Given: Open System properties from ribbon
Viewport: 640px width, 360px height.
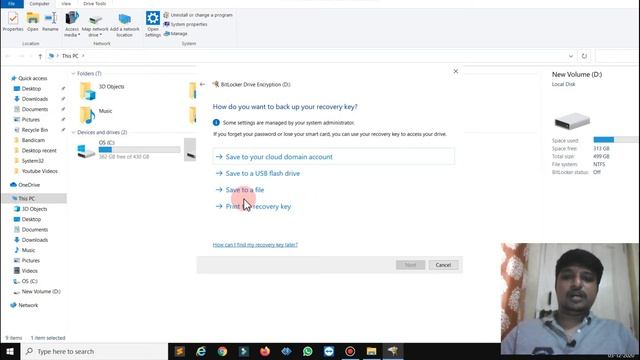Looking at the screenshot, I should 185,24.
